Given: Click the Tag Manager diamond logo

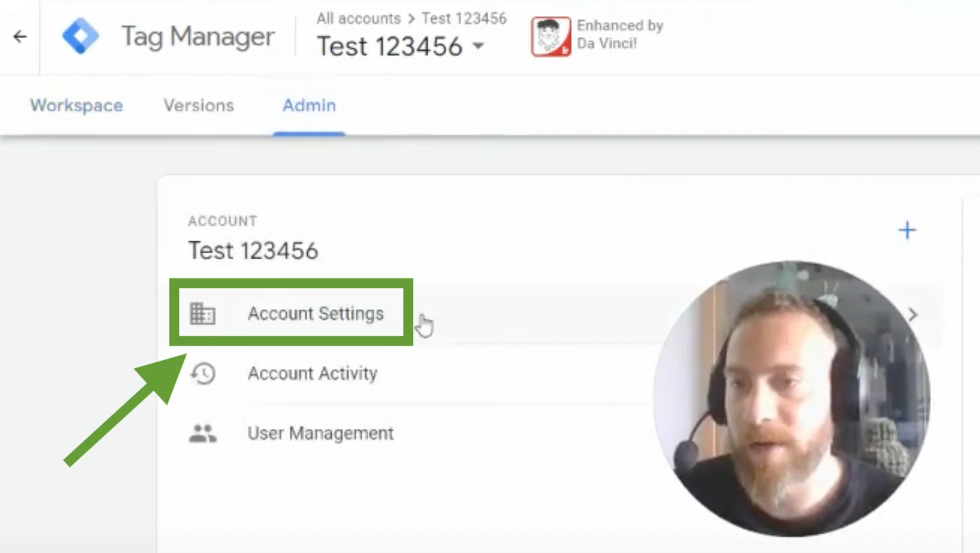Looking at the screenshot, I should [82, 37].
